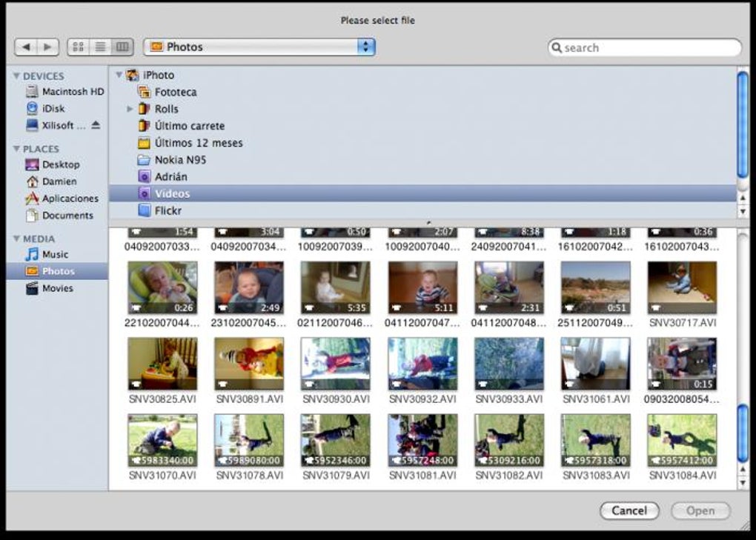The image size is (756, 540).
Task: Click the split pane divider handle
Action: click(x=428, y=223)
